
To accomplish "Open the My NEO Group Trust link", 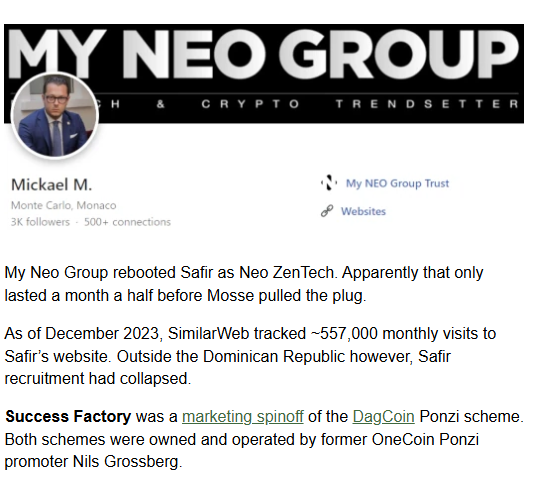I will (397, 183).
